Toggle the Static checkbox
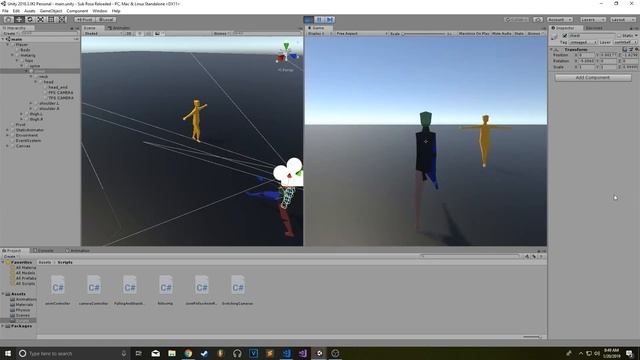The height and width of the screenshot is (360, 640). click(619, 36)
